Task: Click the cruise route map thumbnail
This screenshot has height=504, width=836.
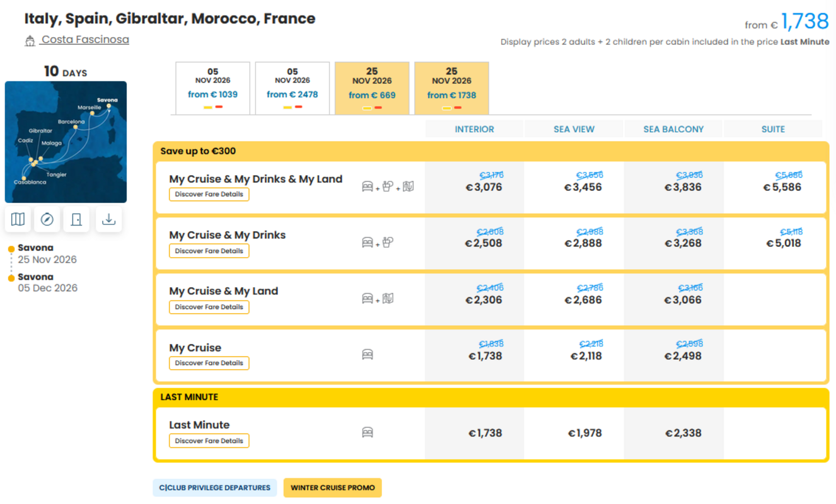Action: pyautogui.click(x=66, y=142)
